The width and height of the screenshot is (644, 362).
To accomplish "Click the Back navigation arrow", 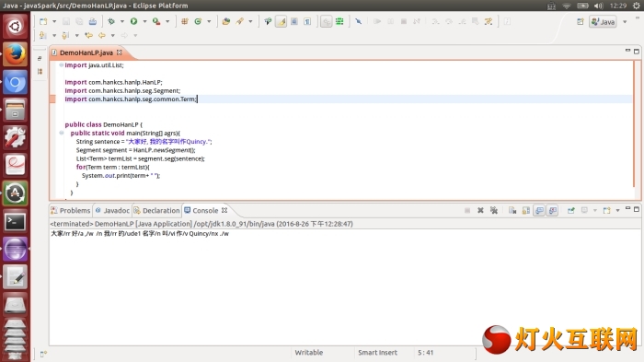I will pos(102,35).
